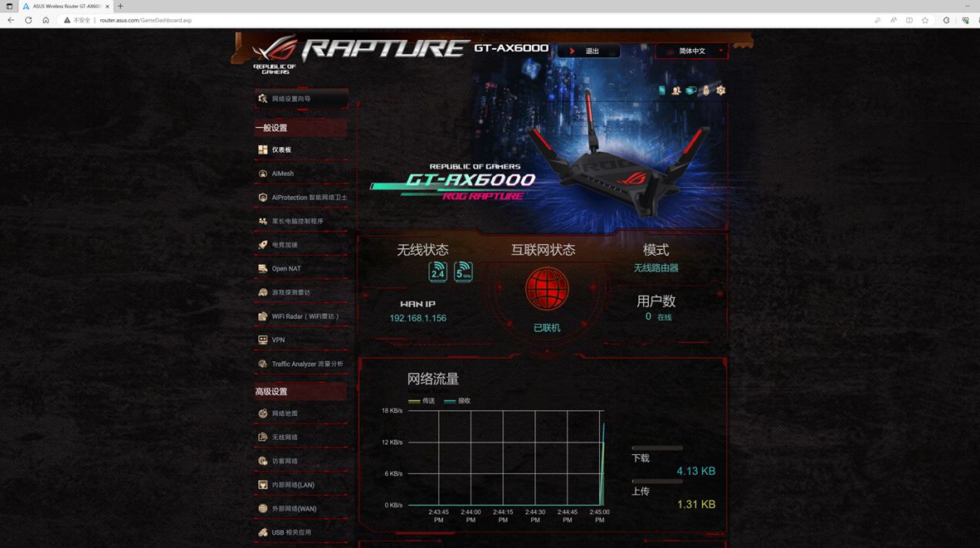Click the Traffic Analyzer sidebar icon
This screenshot has width=980, height=548.
(x=262, y=364)
